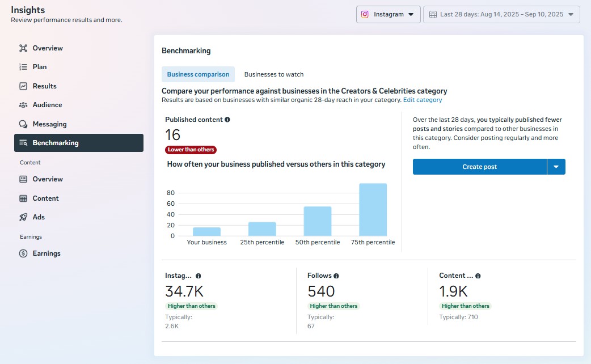The width and height of the screenshot is (591, 364).
Task: Click Higher than others badge under 1.9K
Action: (466, 306)
